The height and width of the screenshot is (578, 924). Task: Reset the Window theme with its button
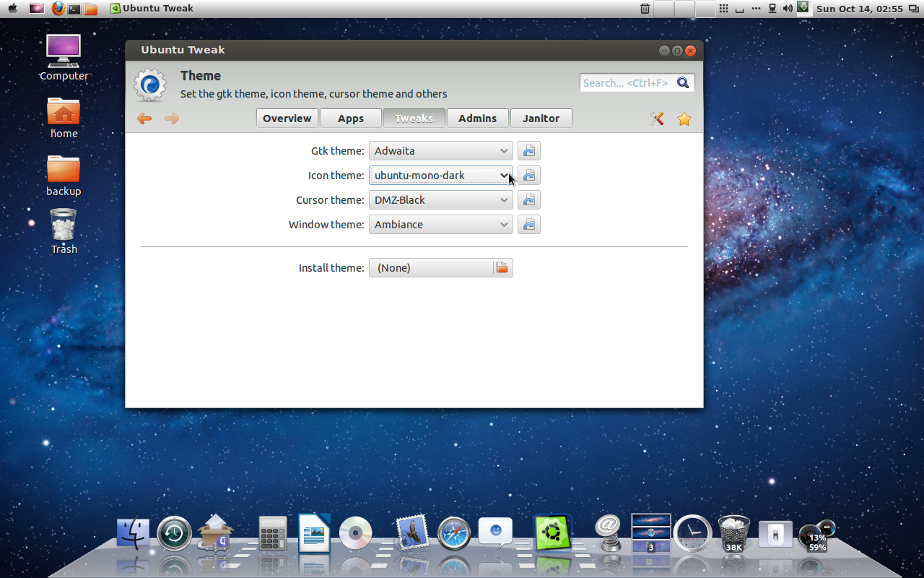(529, 225)
